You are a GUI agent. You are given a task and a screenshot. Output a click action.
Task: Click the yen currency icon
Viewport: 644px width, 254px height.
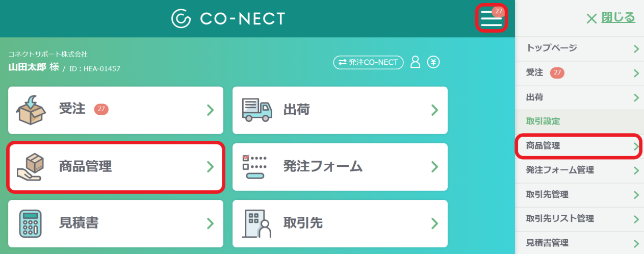433,62
